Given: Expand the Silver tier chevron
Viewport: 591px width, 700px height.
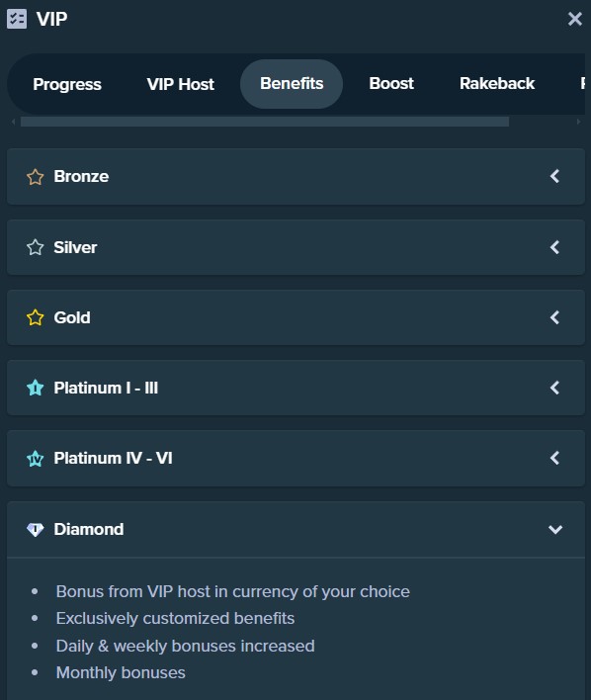Looking at the screenshot, I should coord(554,247).
